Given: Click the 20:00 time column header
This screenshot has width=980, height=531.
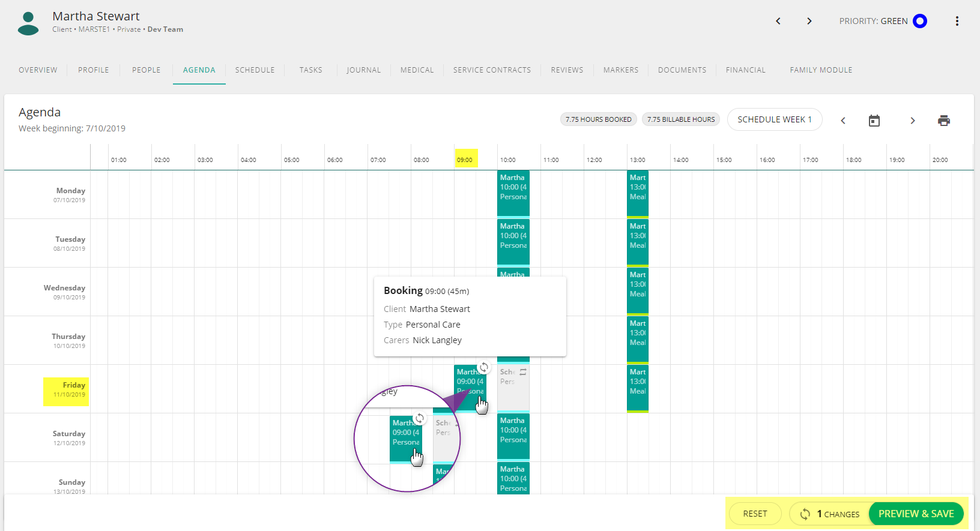Looking at the screenshot, I should point(940,160).
